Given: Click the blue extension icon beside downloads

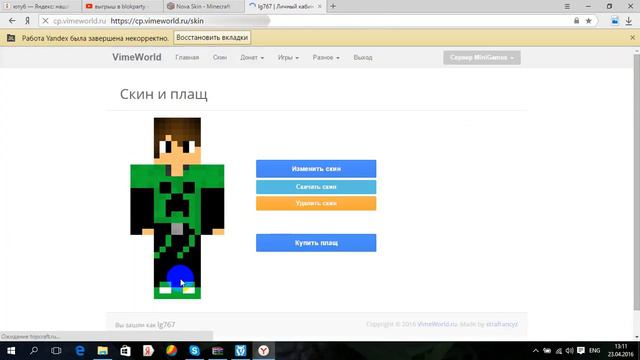Looking at the screenshot, I should [x=614, y=21].
